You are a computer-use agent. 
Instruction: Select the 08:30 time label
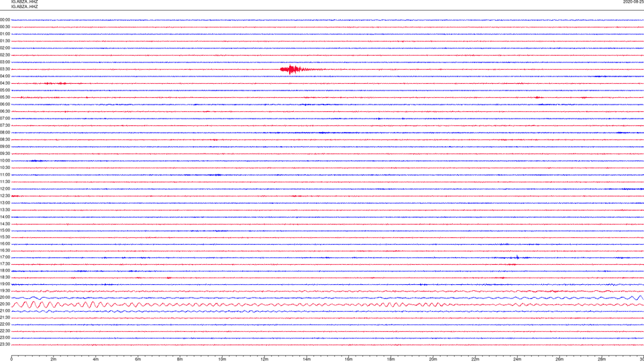click(5, 139)
